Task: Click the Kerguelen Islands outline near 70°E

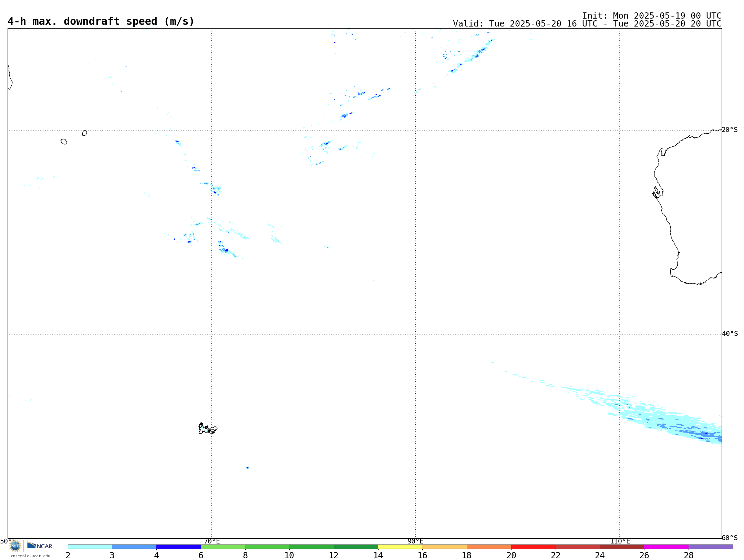Action: click(x=208, y=428)
